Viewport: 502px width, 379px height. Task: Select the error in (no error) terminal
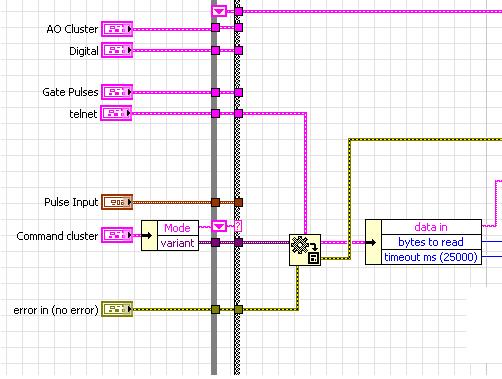pyautogui.click(x=117, y=309)
